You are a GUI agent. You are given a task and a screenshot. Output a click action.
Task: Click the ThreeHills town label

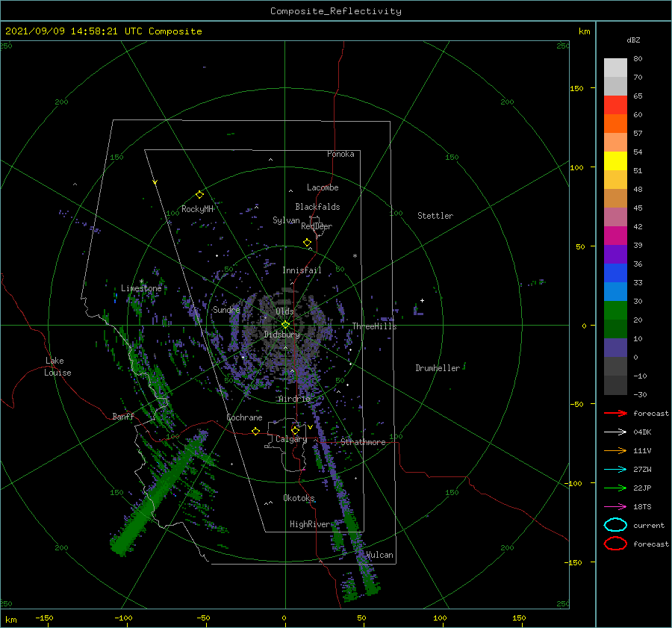point(374,326)
